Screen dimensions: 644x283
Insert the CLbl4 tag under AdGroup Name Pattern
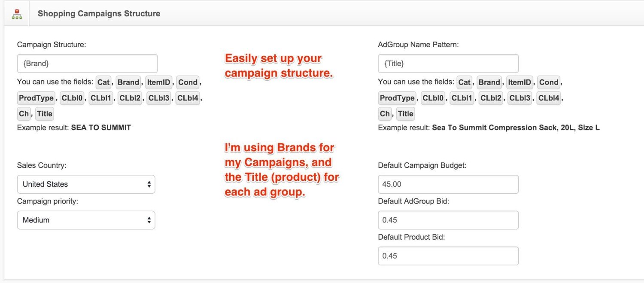click(549, 98)
